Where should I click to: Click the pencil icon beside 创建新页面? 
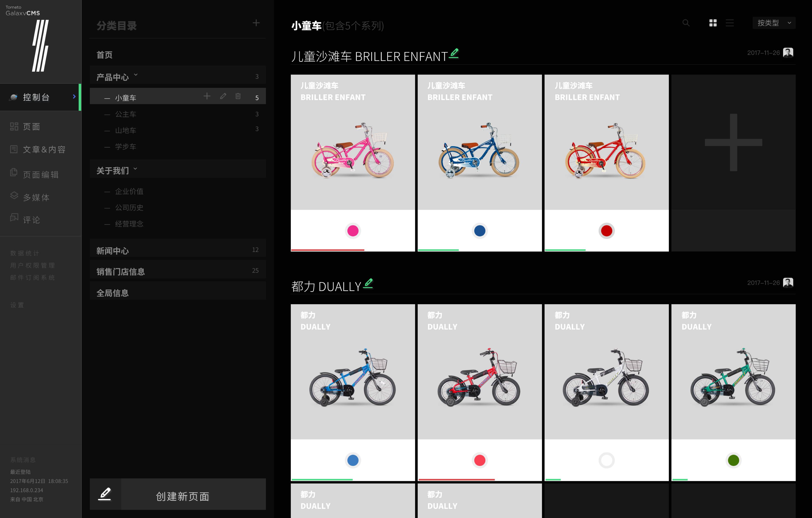click(x=105, y=494)
